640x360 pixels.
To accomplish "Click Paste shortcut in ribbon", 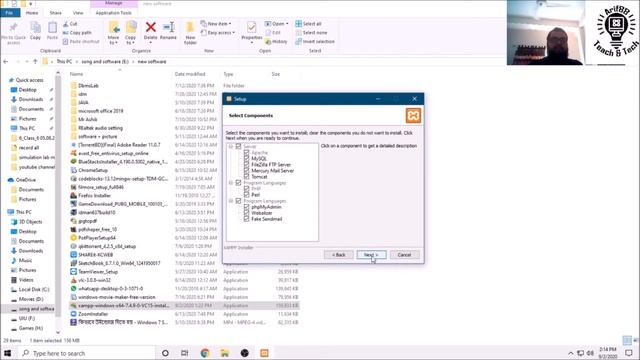I will click(x=81, y=42).
